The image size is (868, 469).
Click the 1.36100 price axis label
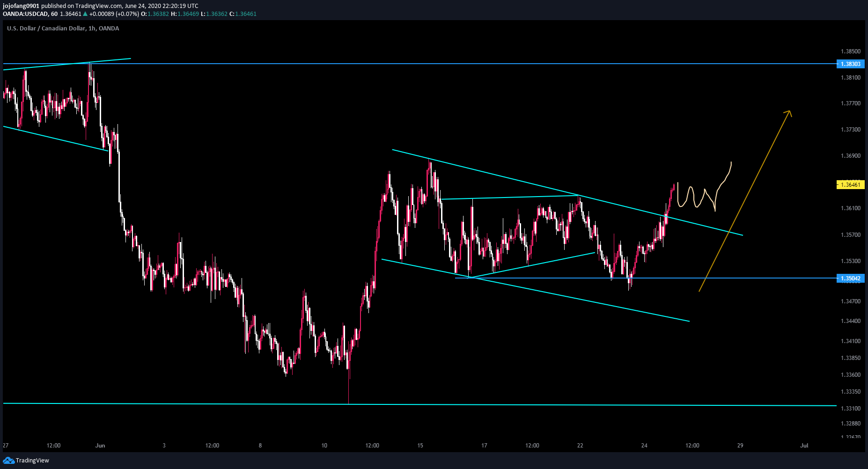pyautogui.click(x=850, y=208)
